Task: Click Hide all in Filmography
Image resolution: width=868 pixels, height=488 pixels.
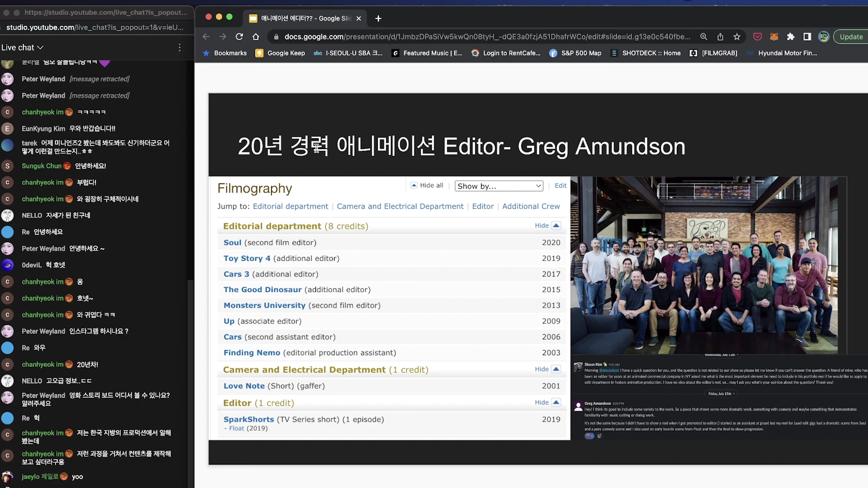Action: click(427, 185)
